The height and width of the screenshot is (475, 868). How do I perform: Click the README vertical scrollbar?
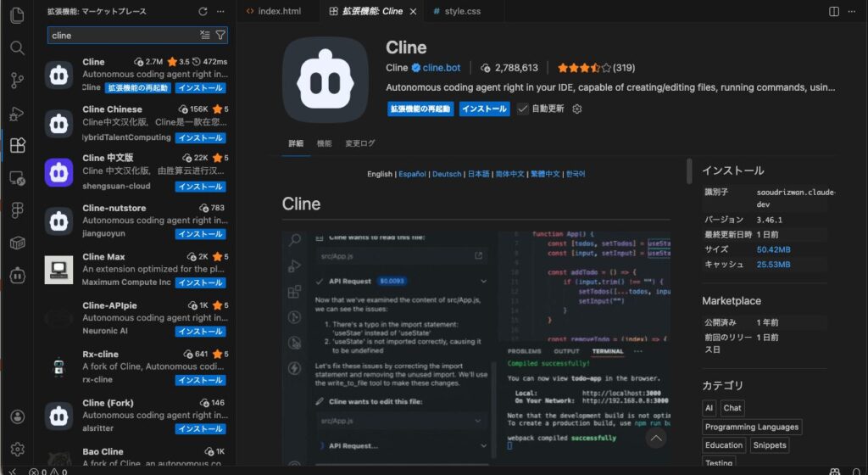click(x=689, y=170)
